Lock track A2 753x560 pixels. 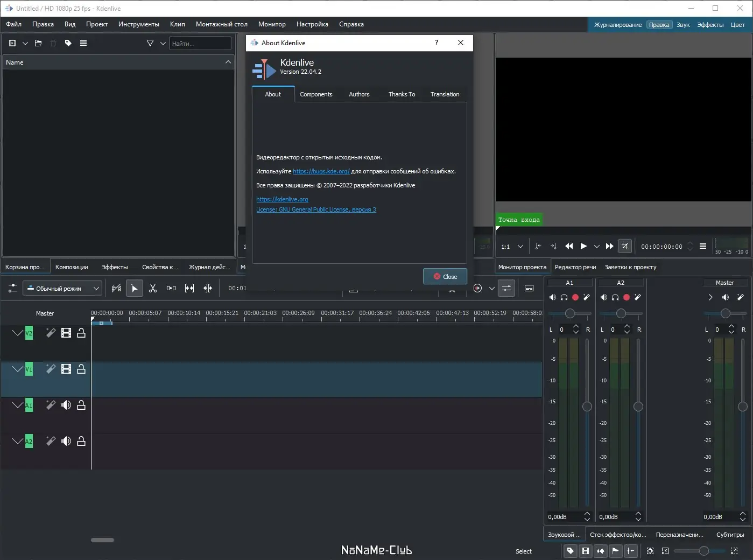click(x=81, y=441)
